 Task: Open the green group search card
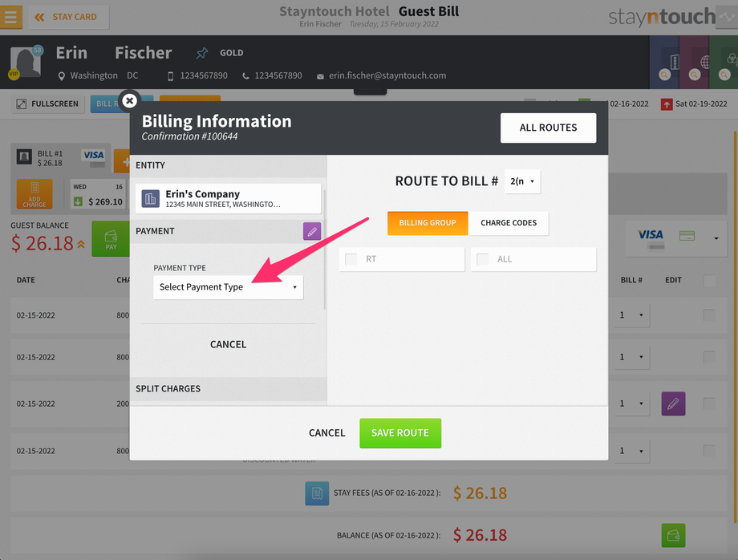(x=724, y=62)
